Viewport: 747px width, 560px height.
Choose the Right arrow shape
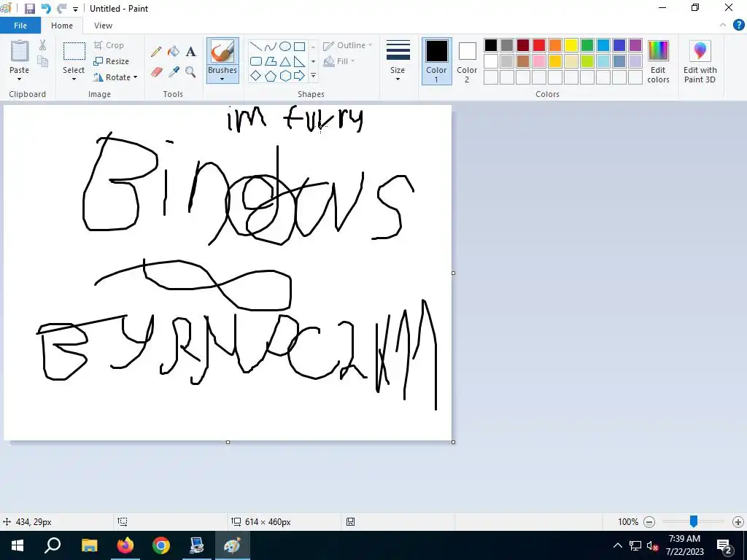(x=299, y=76)
